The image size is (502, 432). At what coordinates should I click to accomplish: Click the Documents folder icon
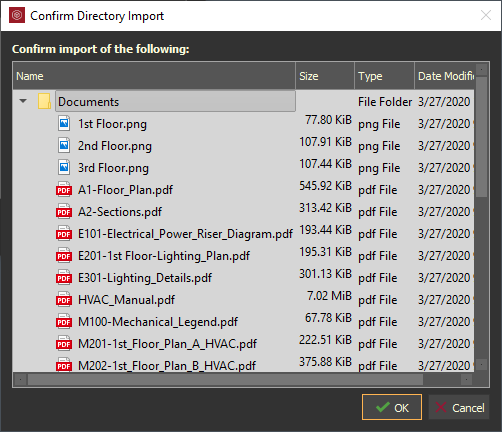pyautogui.click(x=44, y=101)
